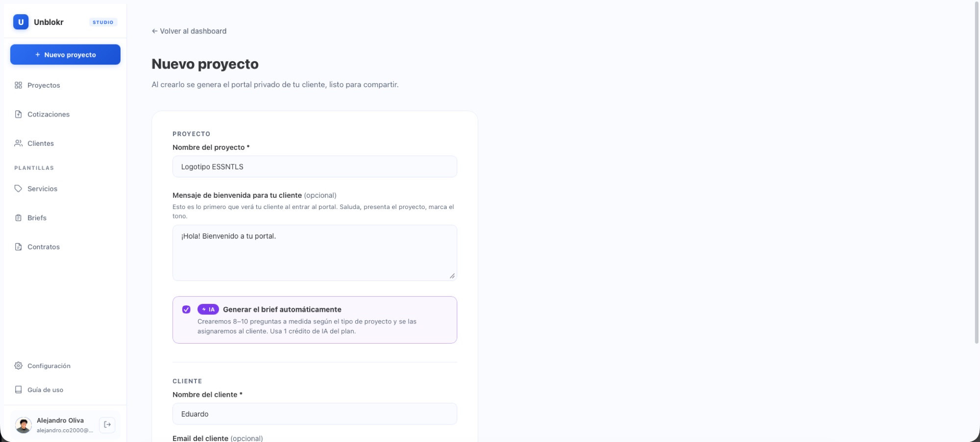Screen dimensions: 980x442
Task: Click the Nombre del cliente field
Action: point(315,414)
